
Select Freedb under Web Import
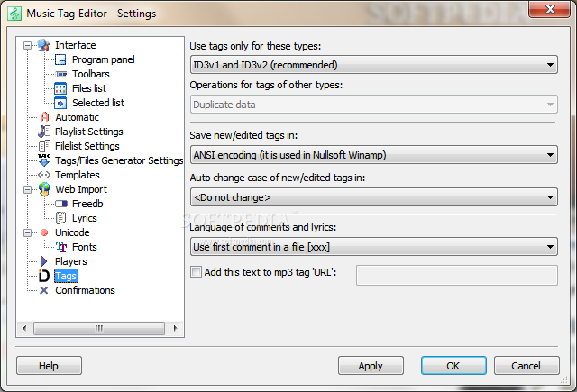[x=87, y=204]
